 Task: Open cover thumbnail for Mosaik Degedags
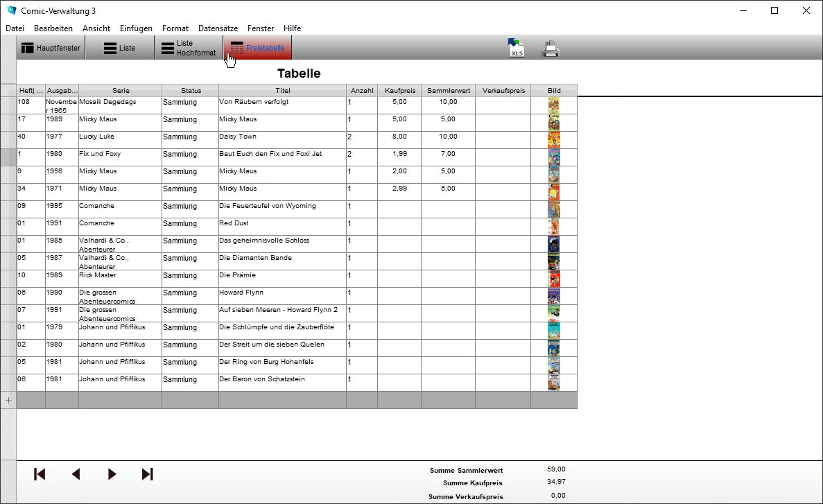pos(553,105)
